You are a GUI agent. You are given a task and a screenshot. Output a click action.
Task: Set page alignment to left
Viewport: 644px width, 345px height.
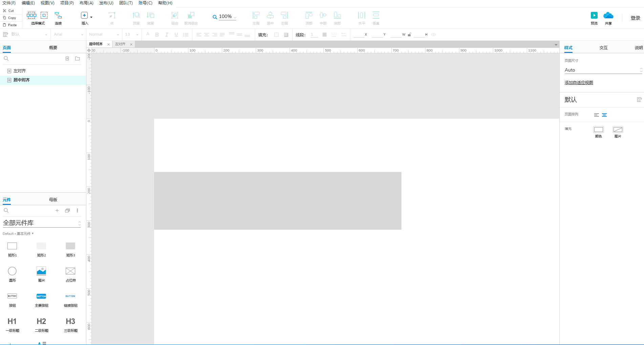596,115
